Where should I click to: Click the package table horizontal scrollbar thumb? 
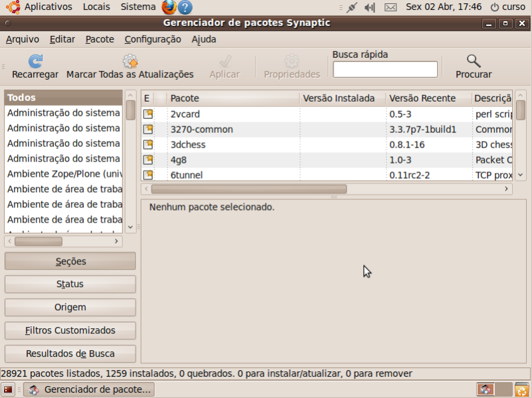click(249, 189)
